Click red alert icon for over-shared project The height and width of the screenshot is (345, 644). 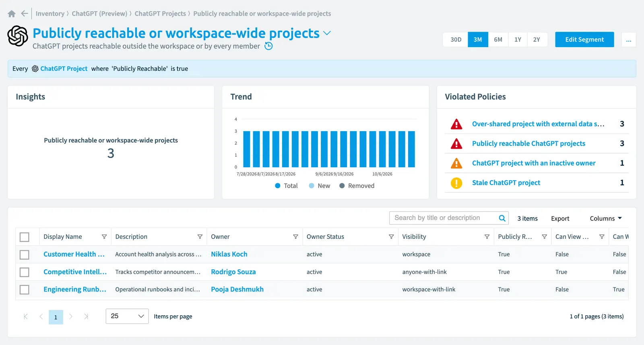pos(456,124)
